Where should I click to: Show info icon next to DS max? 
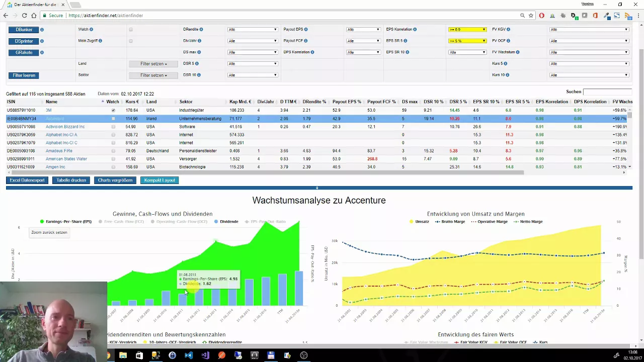199,52
